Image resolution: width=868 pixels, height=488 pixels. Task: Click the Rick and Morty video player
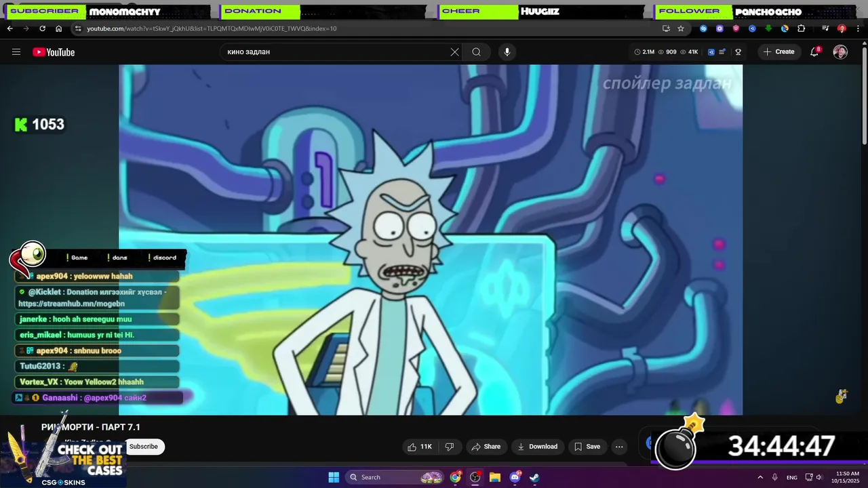pyautogui.click(x=431, y=240)
